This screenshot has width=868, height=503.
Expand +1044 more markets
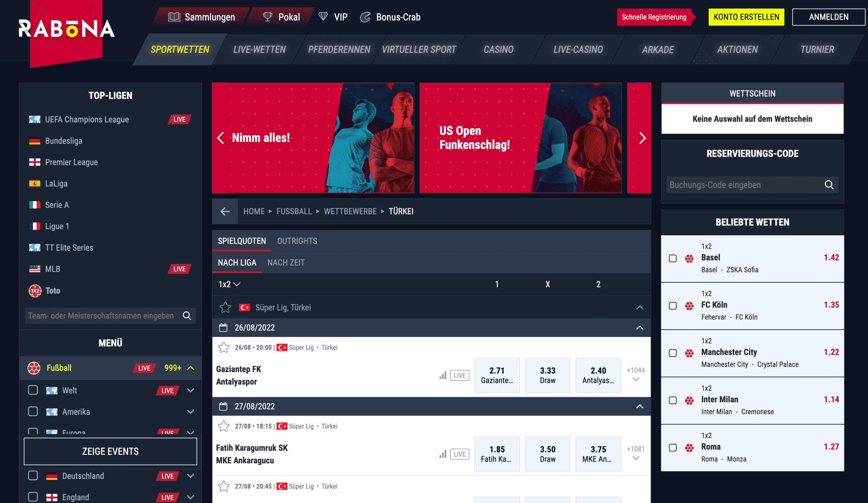[636, 374]
